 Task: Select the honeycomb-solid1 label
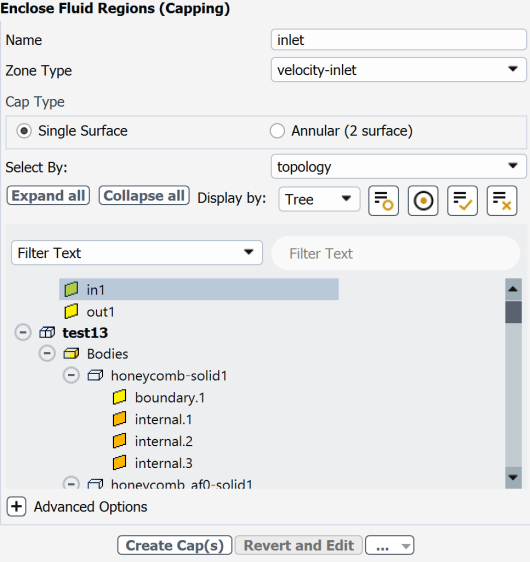point(169,376)
